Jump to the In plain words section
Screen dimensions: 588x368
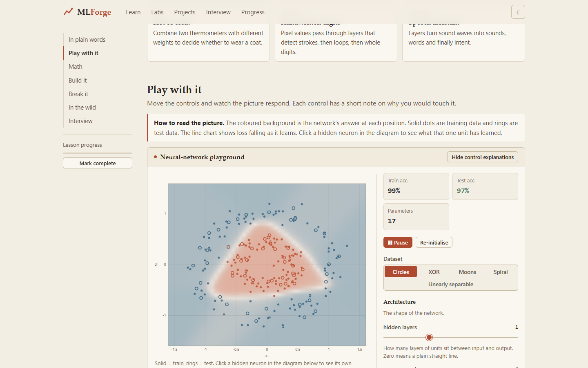87,40
